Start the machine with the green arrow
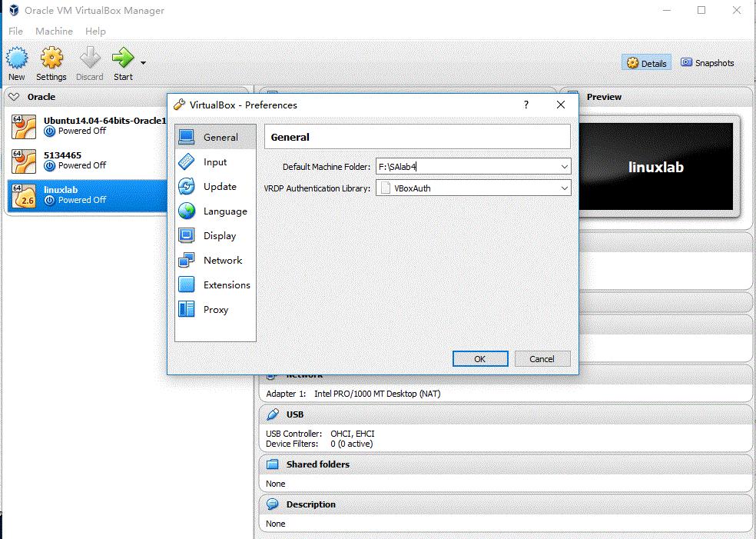The width and height of the screenshot is (756, 539). tap(123, 58)
